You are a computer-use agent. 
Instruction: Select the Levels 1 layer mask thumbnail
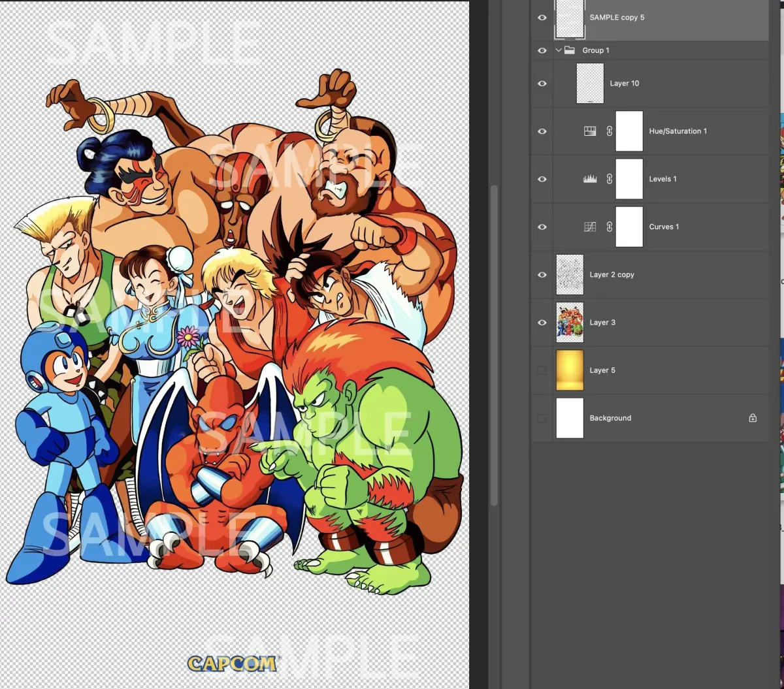[630, 179]
